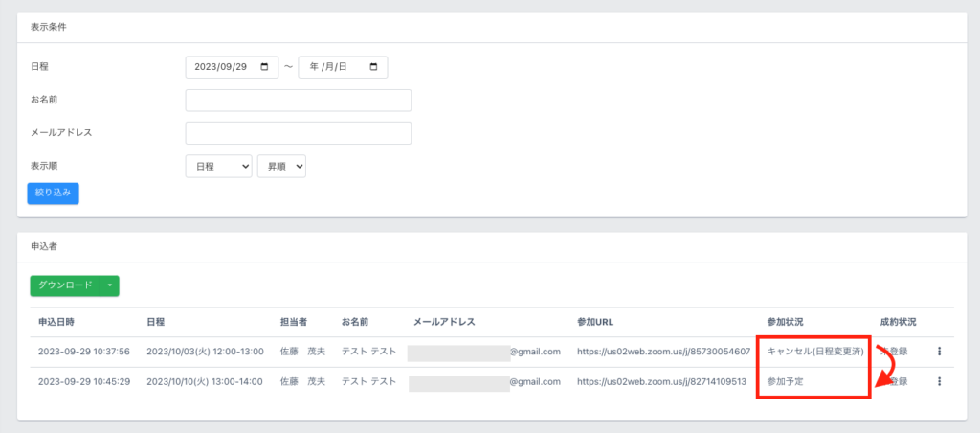Screen dimensions: 980x433
Task: Open the three-dot menu for the 10/10 row
Action: (x=939, y=381)
